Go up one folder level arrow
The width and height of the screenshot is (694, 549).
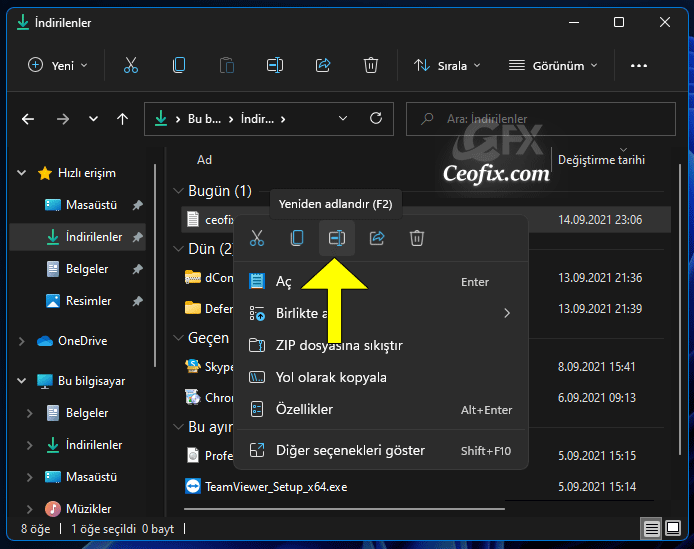(x=123, y=119)
